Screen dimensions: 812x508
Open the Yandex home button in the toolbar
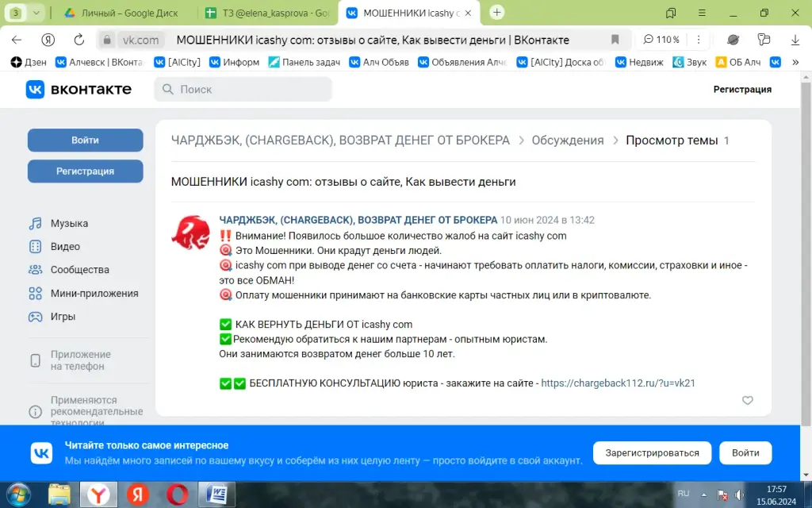tap(48, 40)
